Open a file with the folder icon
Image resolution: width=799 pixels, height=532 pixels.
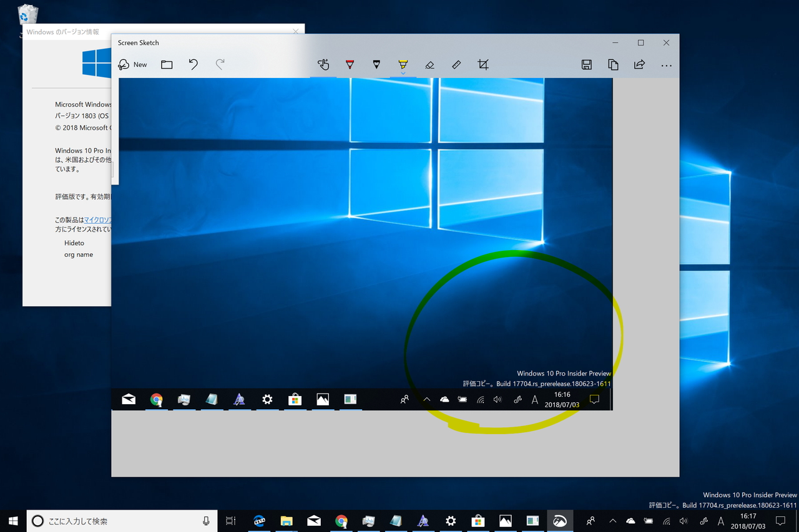[167, 64]
